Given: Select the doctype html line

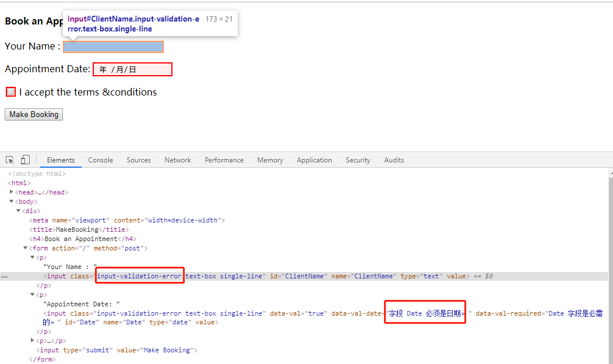Looking at the screenshot, I should (x=37, y=174).
